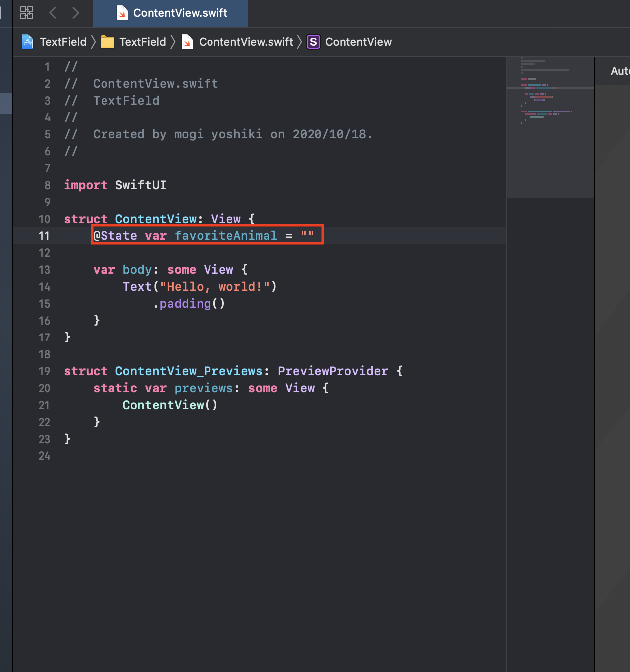Image resolution: width=630 pixels, height=672 pixels.
Task: Click the Swift file icon in breadcrumb
Action: 187,42
